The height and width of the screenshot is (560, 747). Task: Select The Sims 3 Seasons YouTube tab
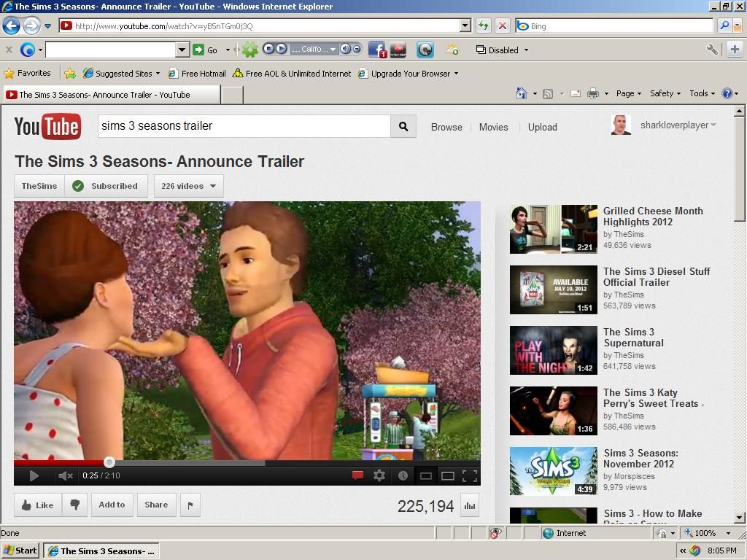[112, 95]
